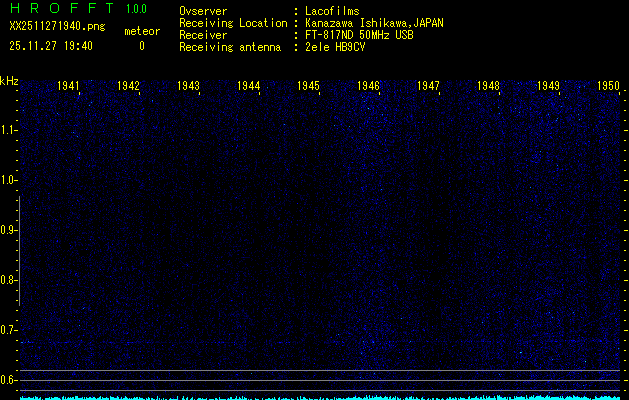The width and height of the screenshot is (629, 400).
Task: Click the 0.7 frequency axis label
Action: click(x=9, y=330)
